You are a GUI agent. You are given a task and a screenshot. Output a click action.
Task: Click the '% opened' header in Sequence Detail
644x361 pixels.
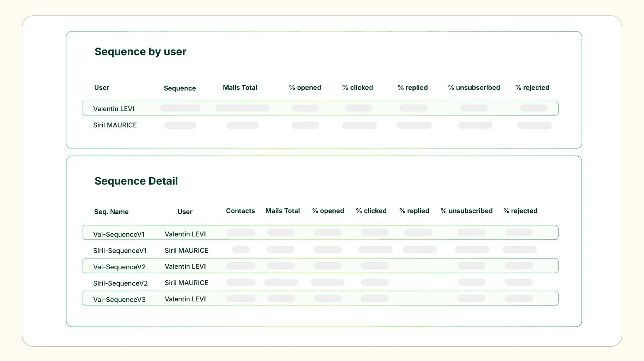pyautogui.click(x=328, y=211)
